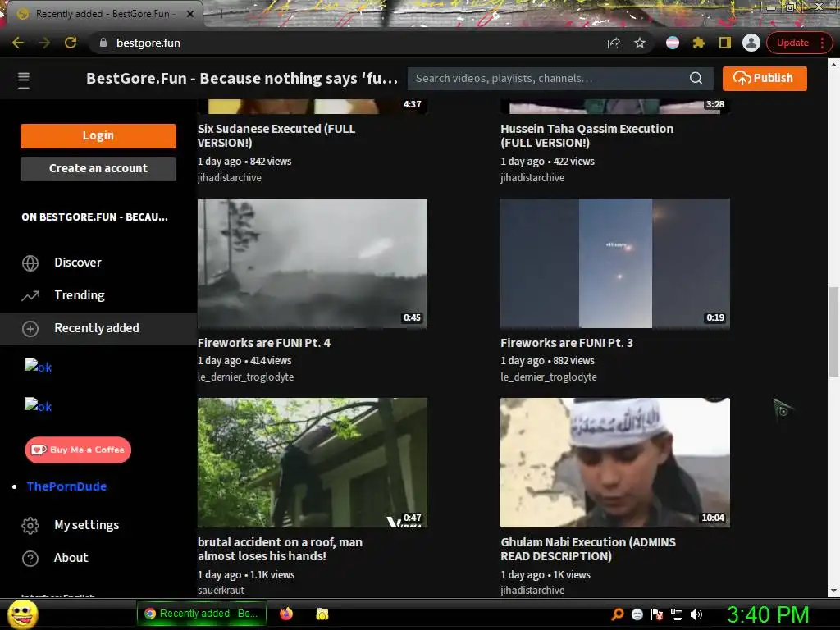Open My settings in the sidebar
Image resolution: width=840 pixels, height=630 pixels.
(x=86, y=525)
